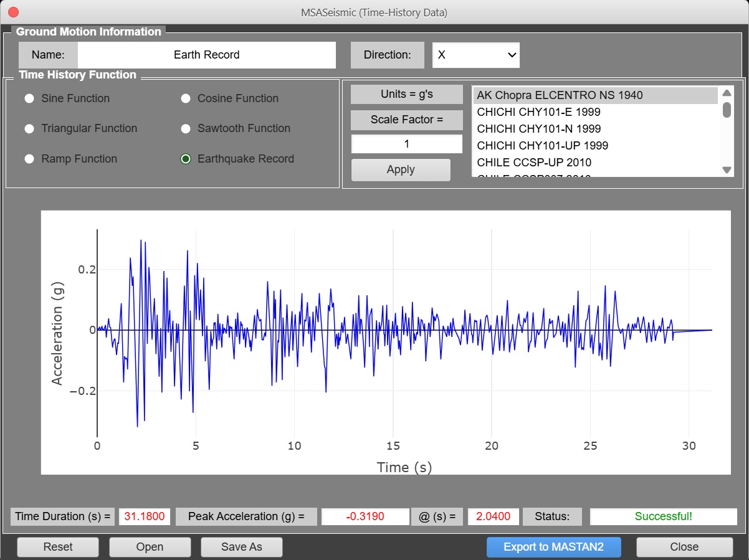Screen dimensions: 749x560
Task: Click the Units = g's button
Action: [406, 94]
